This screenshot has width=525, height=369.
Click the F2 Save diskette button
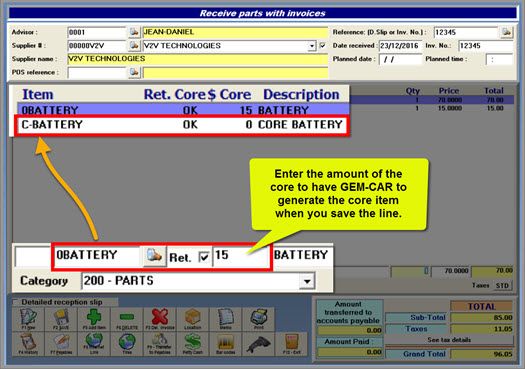click(61, 319)
